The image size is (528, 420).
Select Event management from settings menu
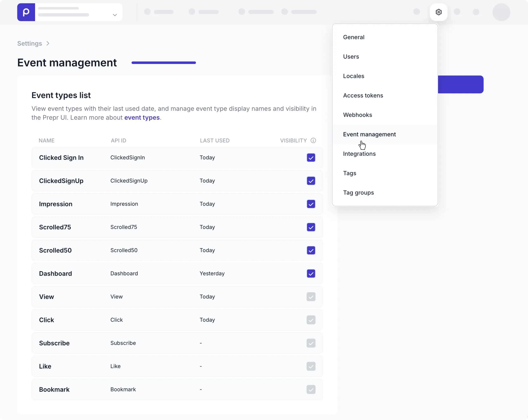(x=369, y=134)
